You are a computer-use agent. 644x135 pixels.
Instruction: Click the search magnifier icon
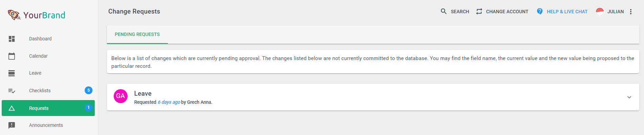tap(444, 12)
